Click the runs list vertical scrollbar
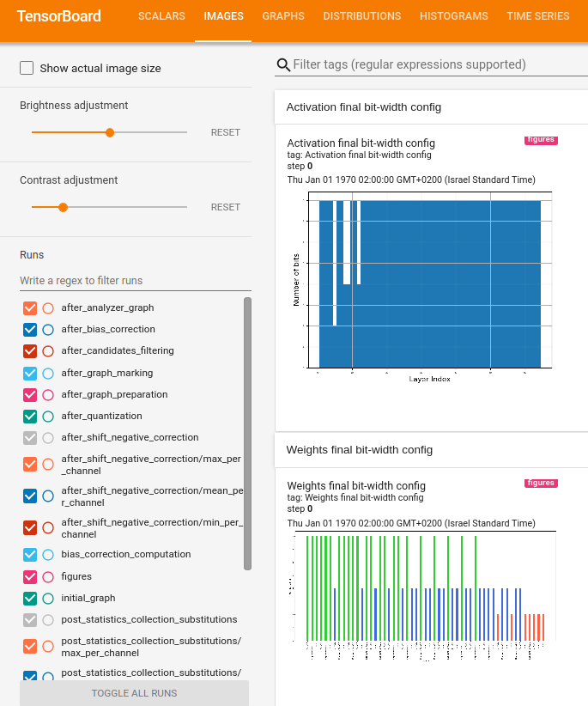 pos(247,434)
